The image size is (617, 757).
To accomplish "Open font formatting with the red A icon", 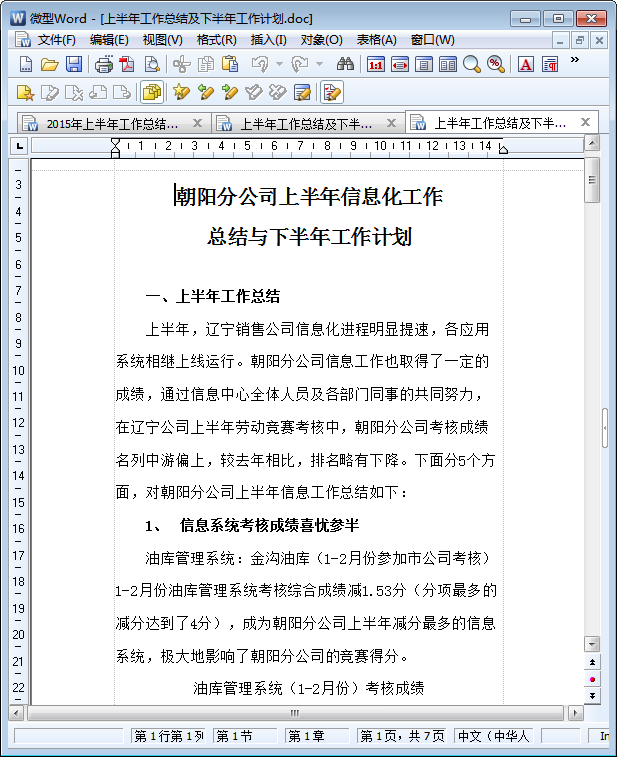I will [x=526, y=64].
